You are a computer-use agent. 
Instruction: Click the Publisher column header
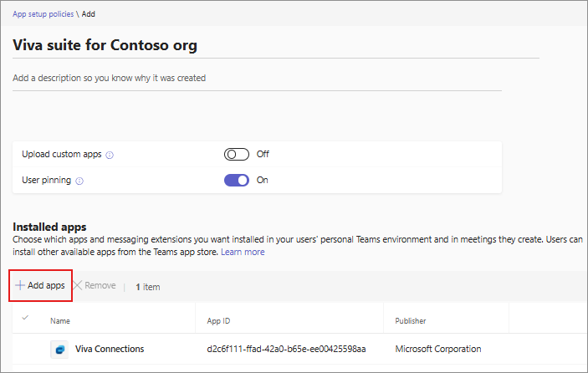412,320
